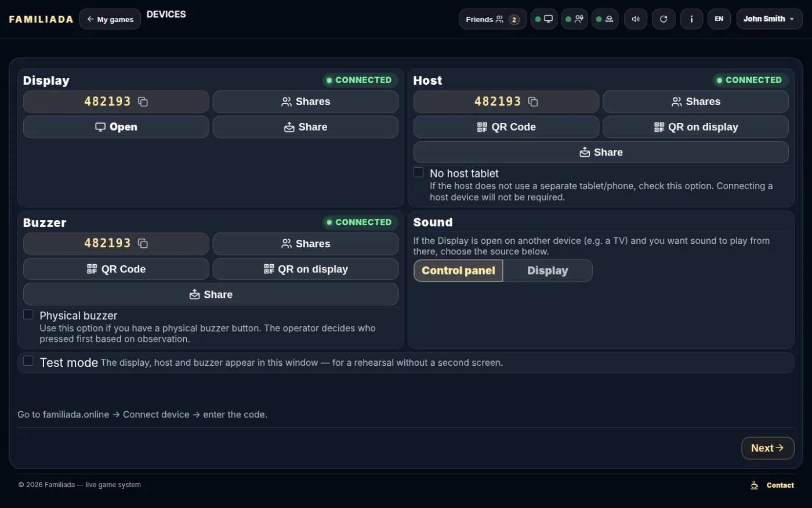Screen dimensions: 812x508
Task: Click the refresh icon in header
Action: coord(664,19)
